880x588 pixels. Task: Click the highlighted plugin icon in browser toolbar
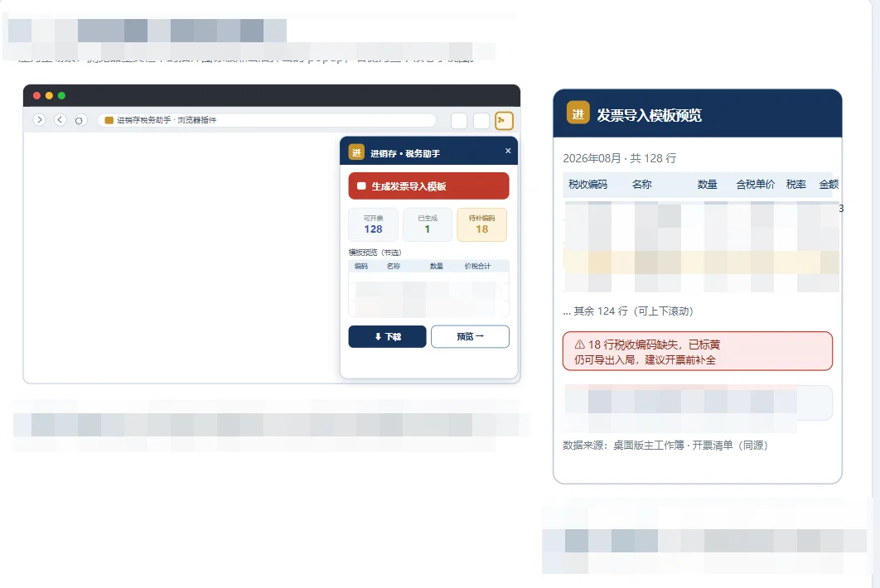[504, 121]
